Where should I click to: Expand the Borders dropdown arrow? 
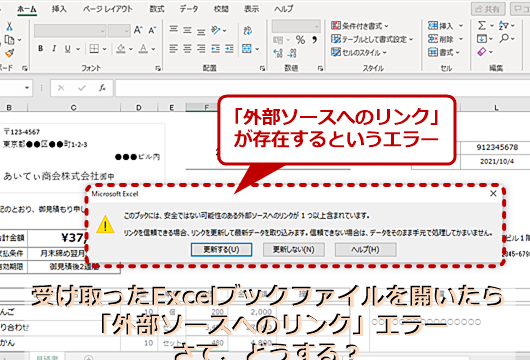coord(104,49)
